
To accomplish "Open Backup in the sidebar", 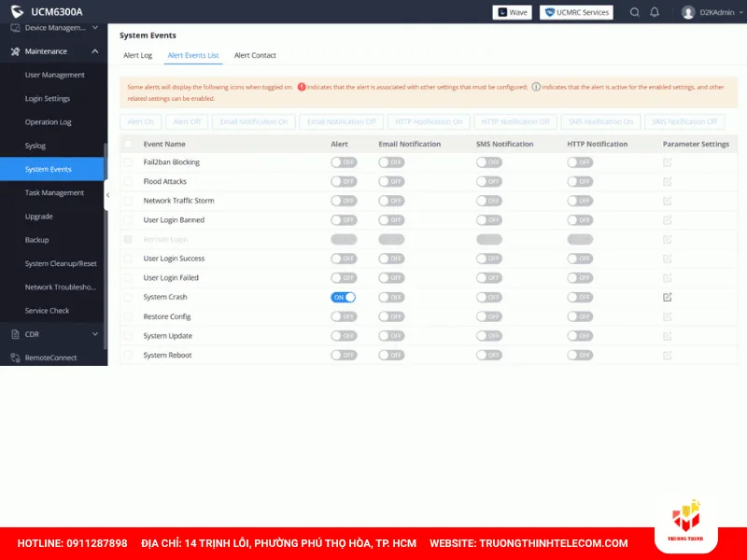I will [x=36, y=240].
